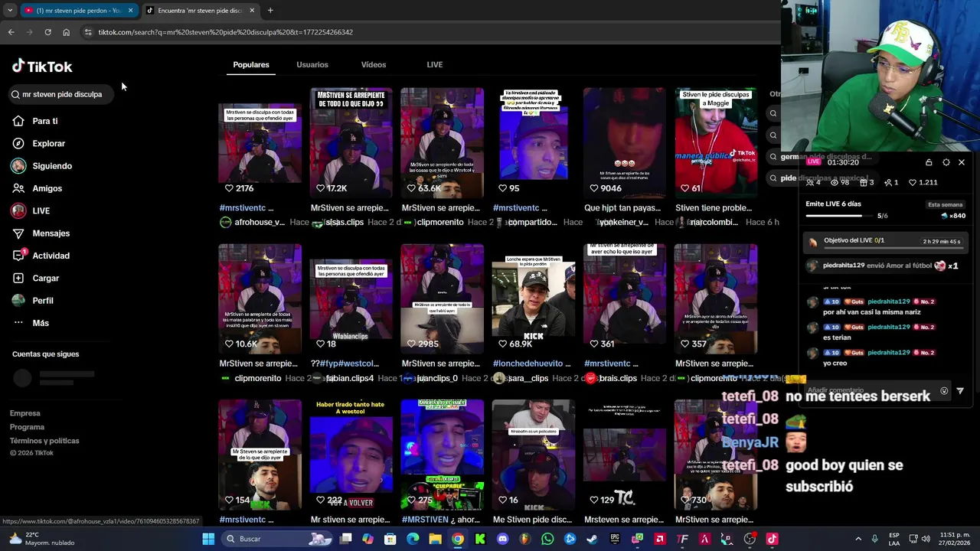The width and height of the screenshot is (980, 551).
Task: Go back in the browser
Action: pos(11,32)
